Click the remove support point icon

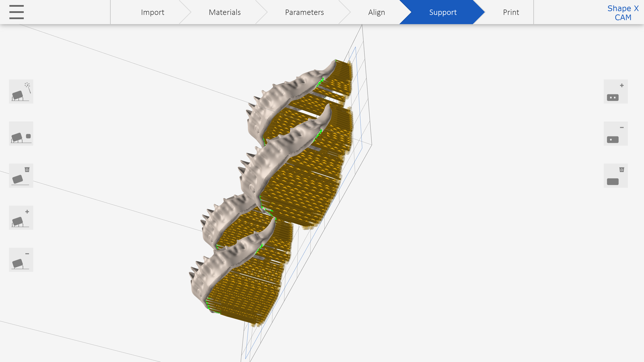coord(615,133)
